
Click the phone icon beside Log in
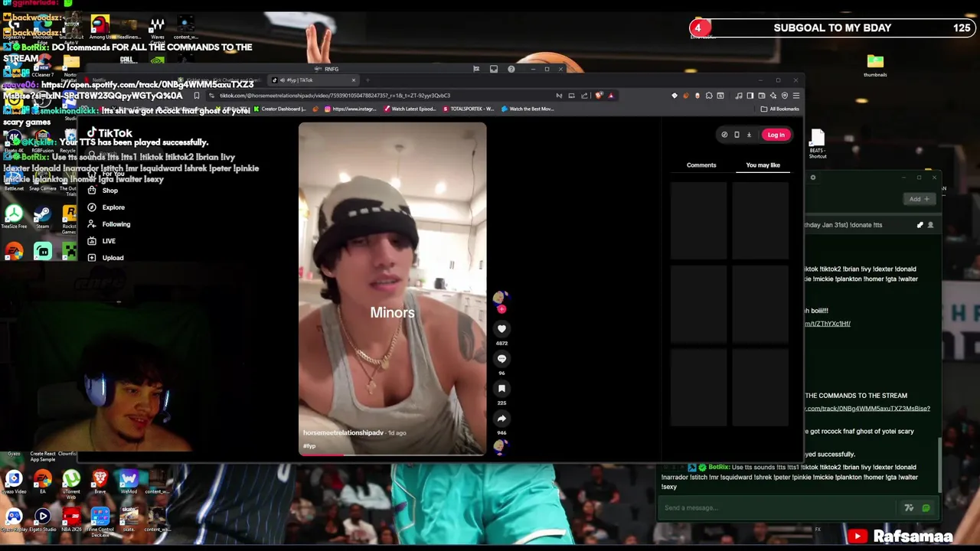[x=737, y=135]
